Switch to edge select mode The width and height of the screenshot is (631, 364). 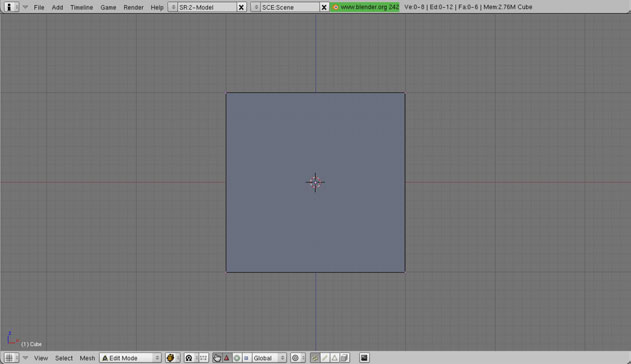[x=325, y=358]
